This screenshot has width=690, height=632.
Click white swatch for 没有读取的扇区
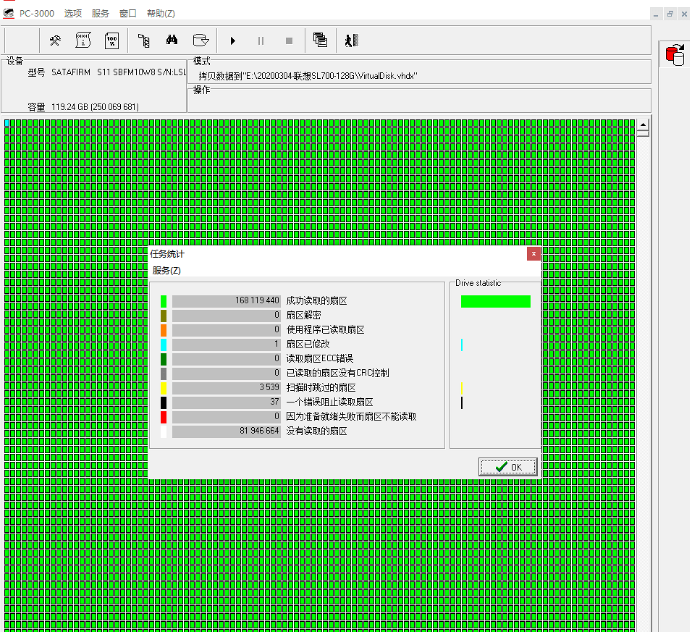tap(164, 431)
